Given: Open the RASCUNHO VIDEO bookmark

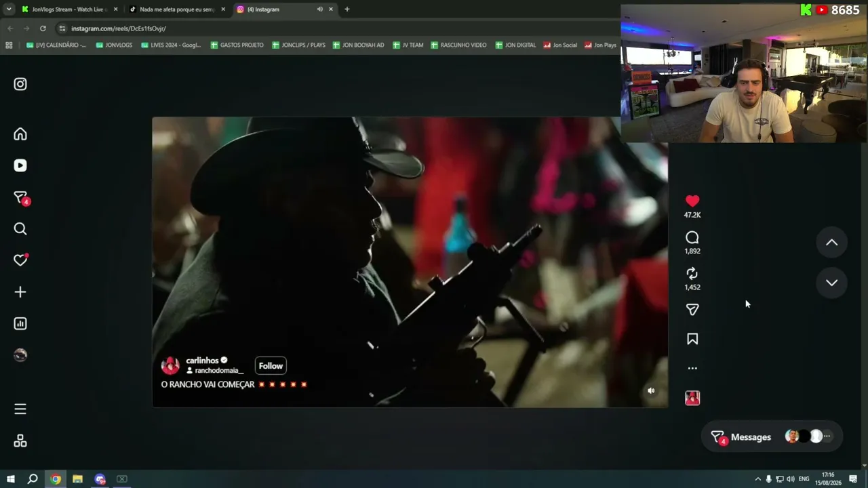Looking at the screenshot, I should [458, 45].
